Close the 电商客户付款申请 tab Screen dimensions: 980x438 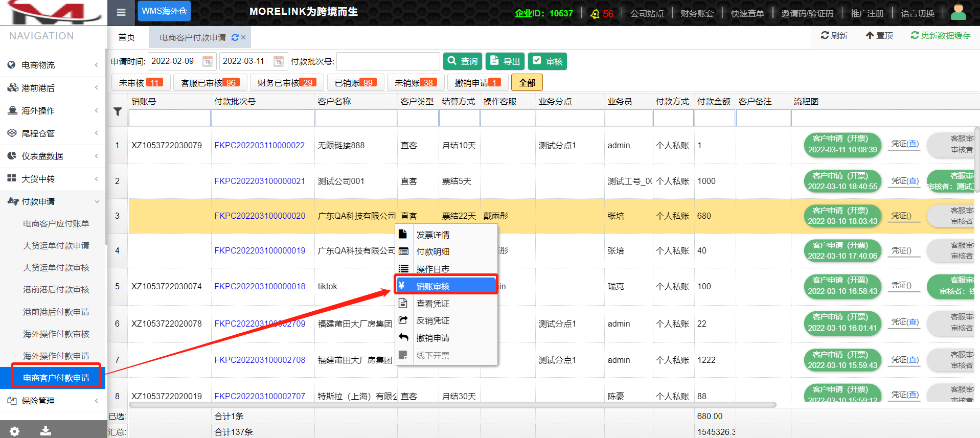tap(243, 37)
